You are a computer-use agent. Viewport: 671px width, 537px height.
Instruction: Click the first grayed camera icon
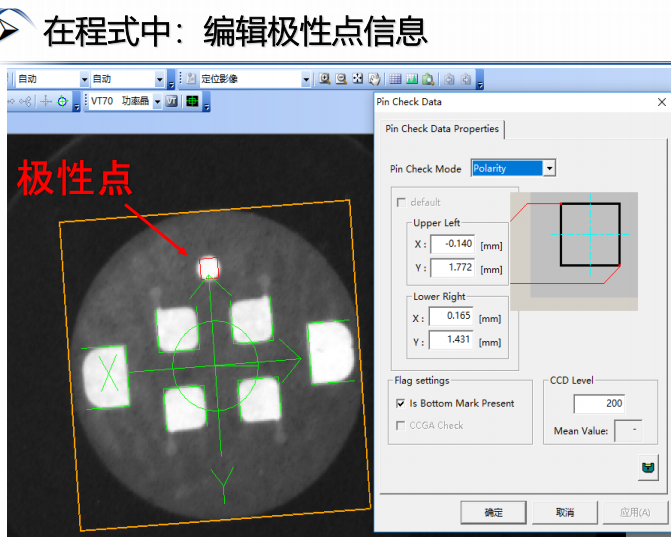point(449,79)
